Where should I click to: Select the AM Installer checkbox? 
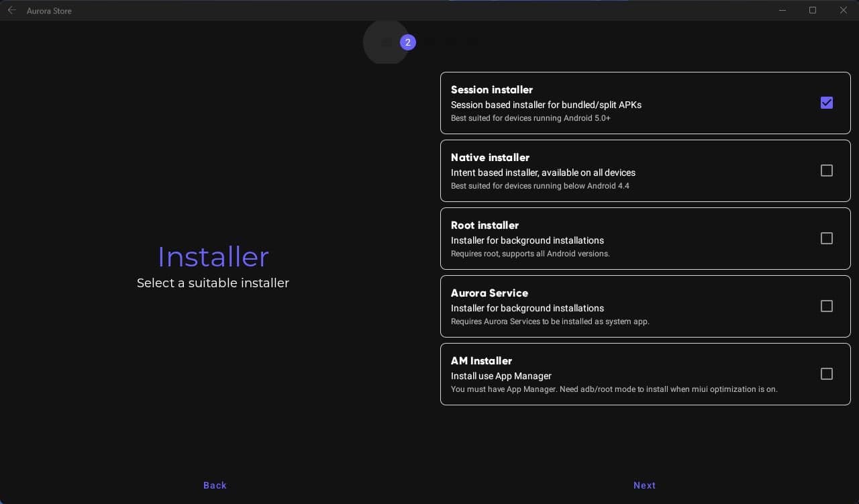[x=826, y=374]
